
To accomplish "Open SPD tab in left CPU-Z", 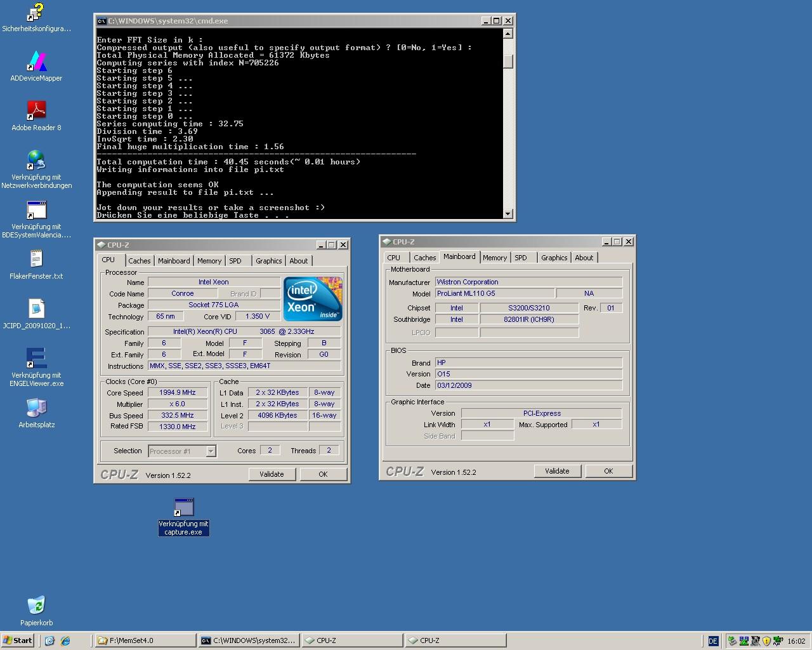I will click(x=235, y=261).
